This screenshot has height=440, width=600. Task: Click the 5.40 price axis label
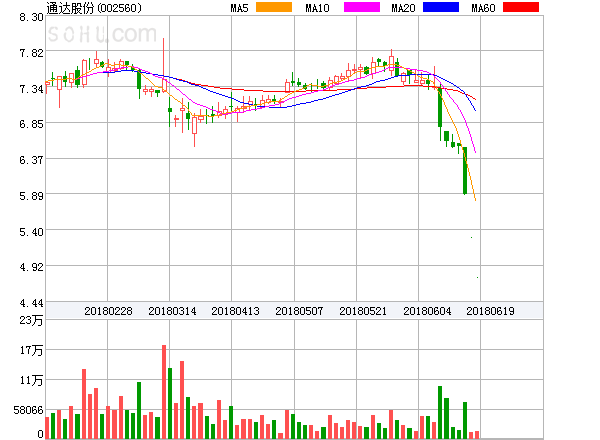[x=31, y=232]
